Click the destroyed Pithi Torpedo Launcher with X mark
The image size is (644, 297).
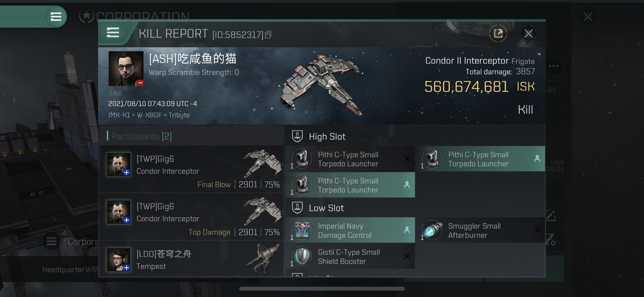click(350, 159)
